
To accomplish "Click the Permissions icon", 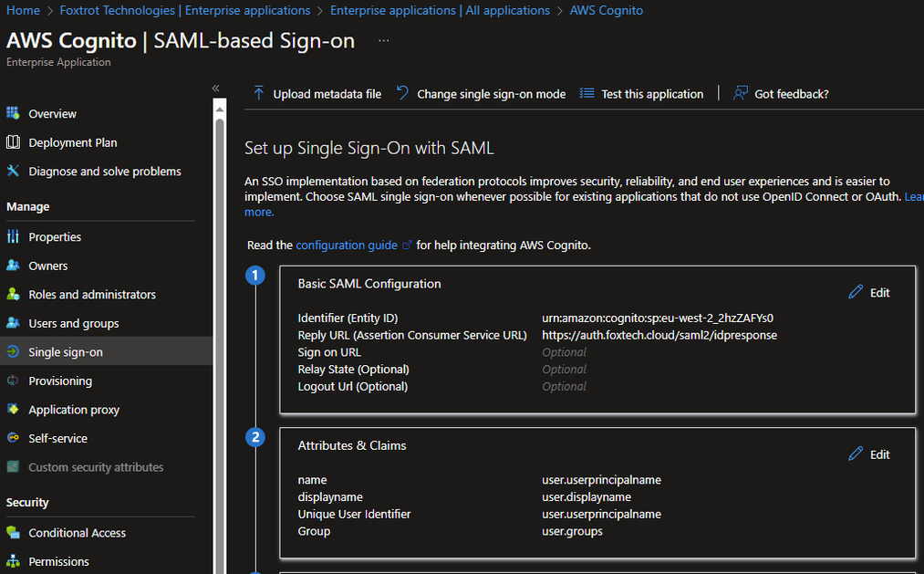I will (12, 561).
